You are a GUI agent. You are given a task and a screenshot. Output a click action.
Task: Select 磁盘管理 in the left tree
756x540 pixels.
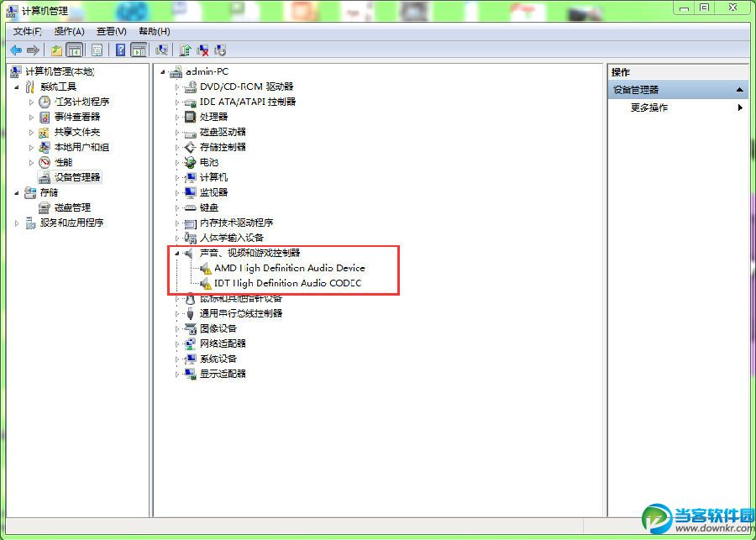[x=72, y=207]
